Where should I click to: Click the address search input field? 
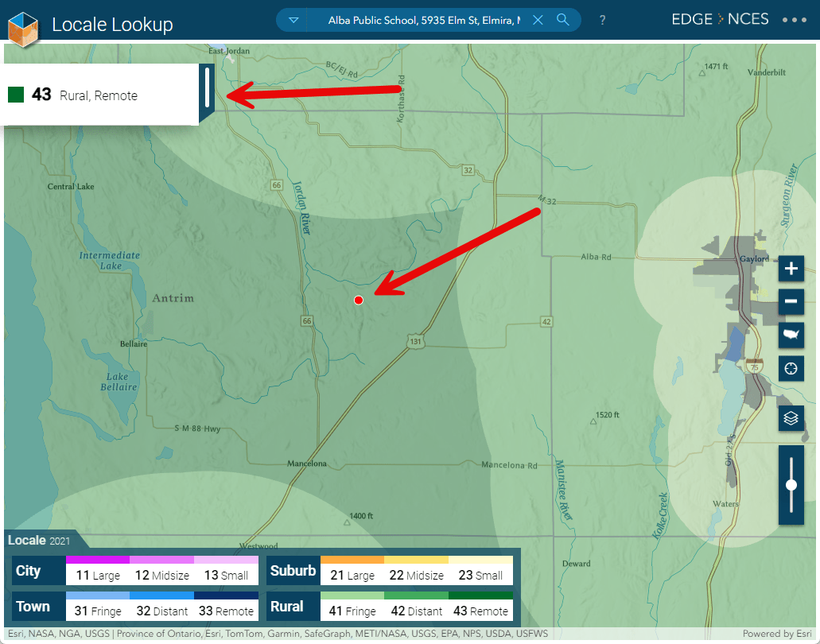pyautogui.click(x=424, y=20)
